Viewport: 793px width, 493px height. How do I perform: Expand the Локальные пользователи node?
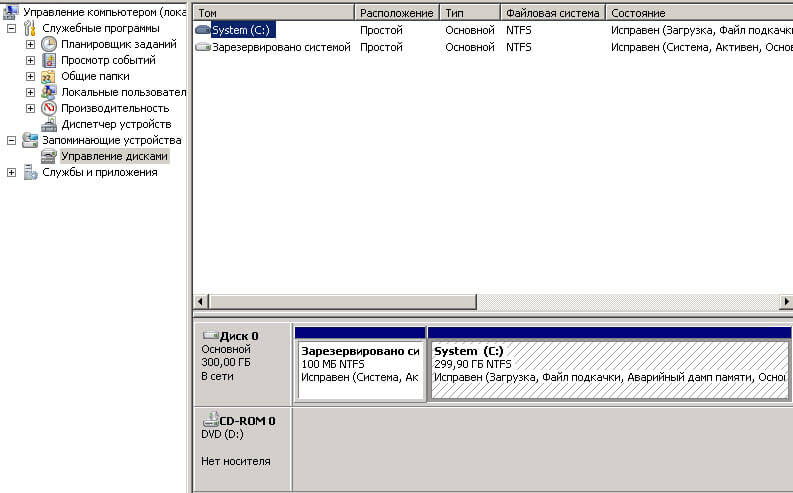point(30,93)
